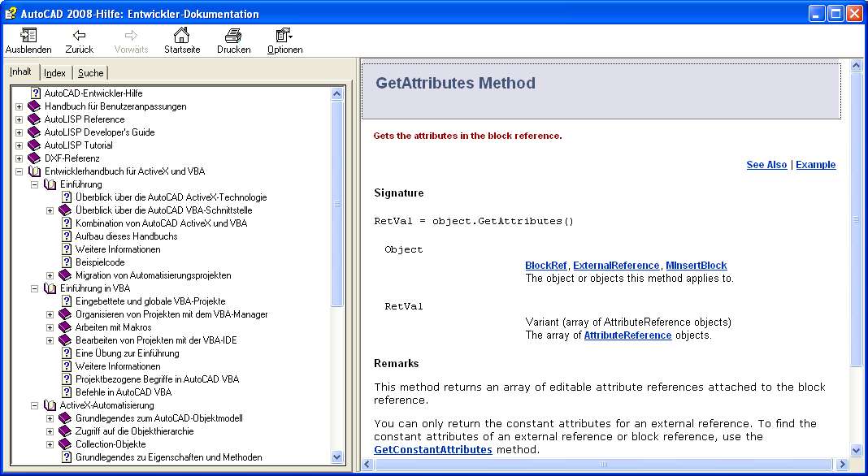The width and height of the screenshot is (868, 476).
Task: Expand the AutoLISP Developer's Guide node
Action: (19, 132)
